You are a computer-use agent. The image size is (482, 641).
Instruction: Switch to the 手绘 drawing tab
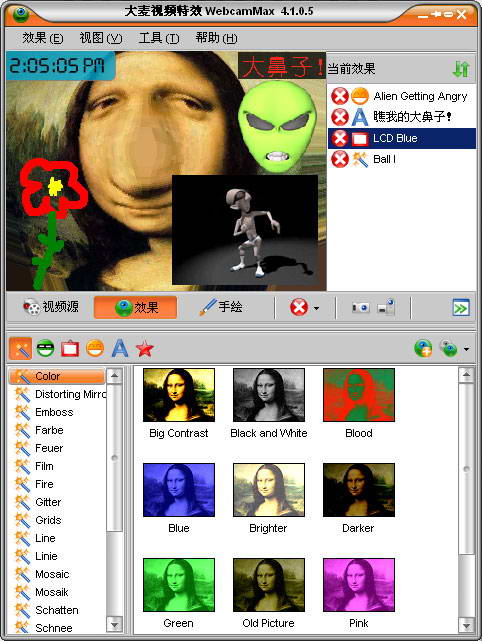click(221, 307)
